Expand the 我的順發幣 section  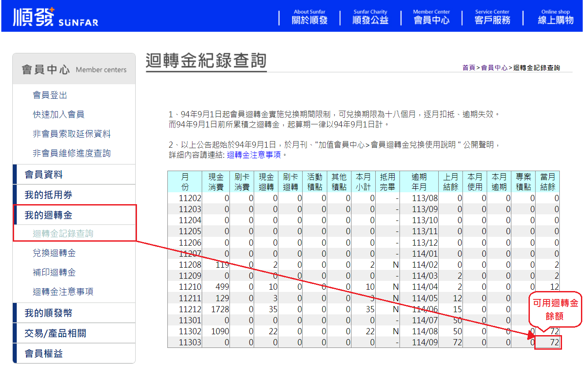click(x=48, y=313)
